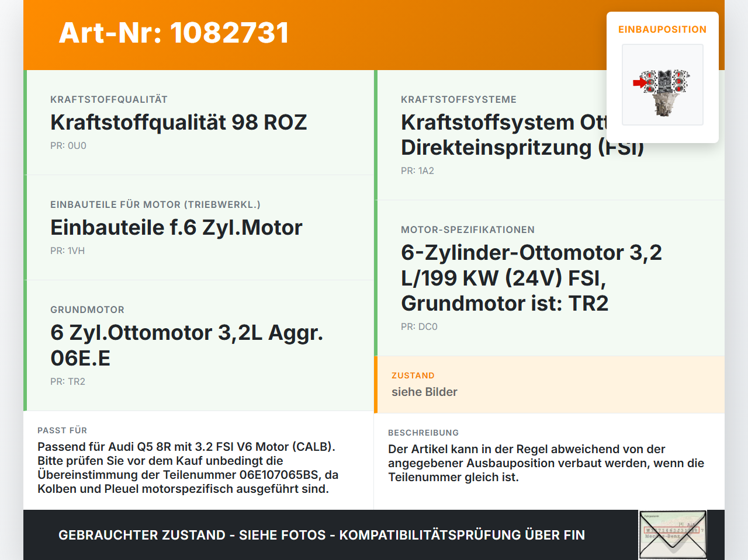Image resolution: width=748 pixels, height=560 pixels.
Task: Click the code "PR: 1A2"
Action: pos(417,171)
